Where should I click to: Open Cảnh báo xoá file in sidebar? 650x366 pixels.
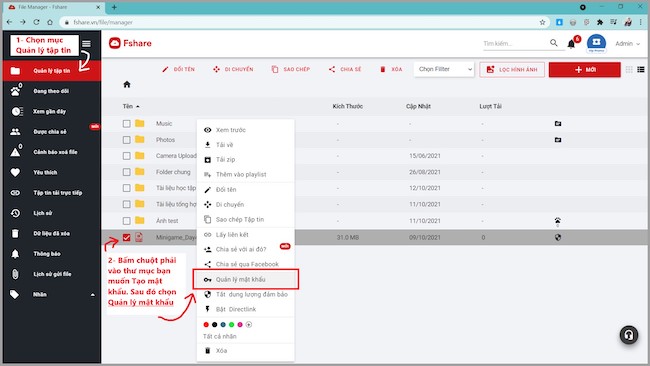pos(52,152)
